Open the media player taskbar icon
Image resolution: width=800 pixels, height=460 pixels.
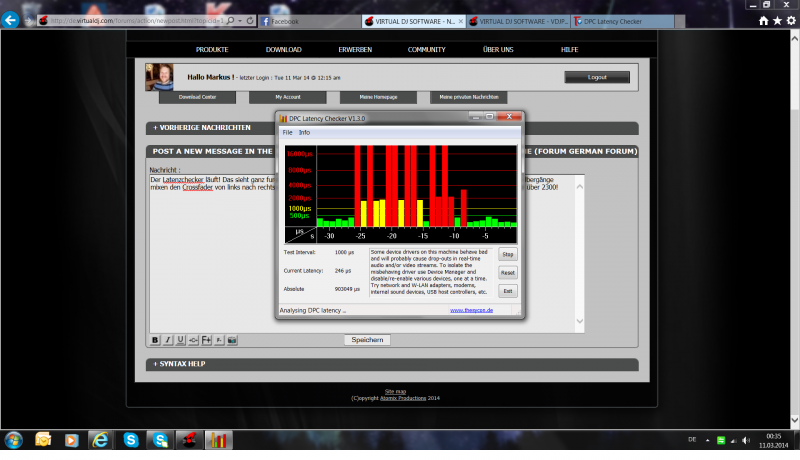coord(71,440)
